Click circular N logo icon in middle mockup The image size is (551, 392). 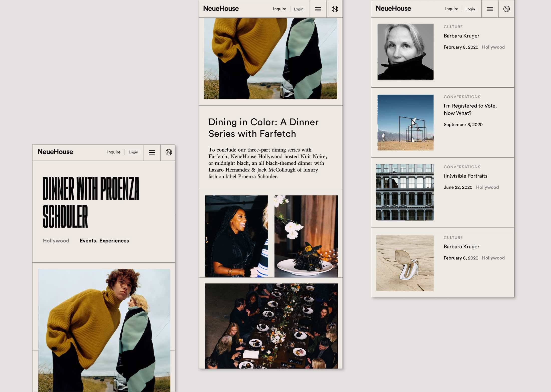click(x=335, y=9)
